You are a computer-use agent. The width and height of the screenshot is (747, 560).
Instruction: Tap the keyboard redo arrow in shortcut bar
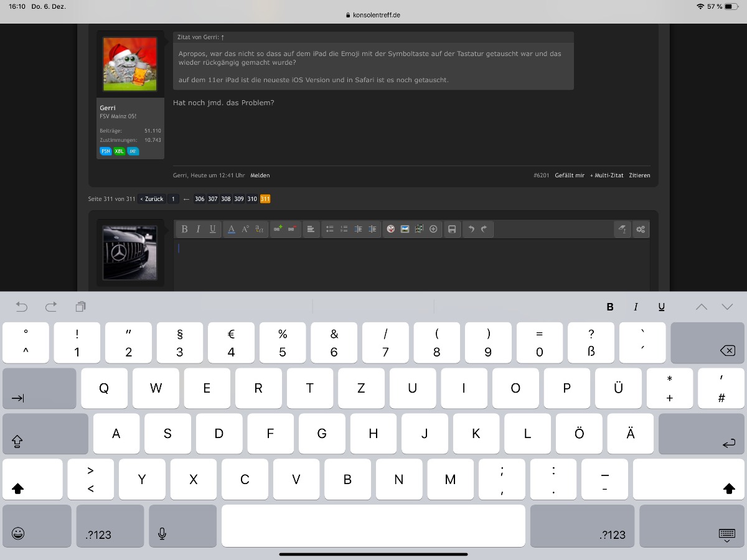pos(51,306)
